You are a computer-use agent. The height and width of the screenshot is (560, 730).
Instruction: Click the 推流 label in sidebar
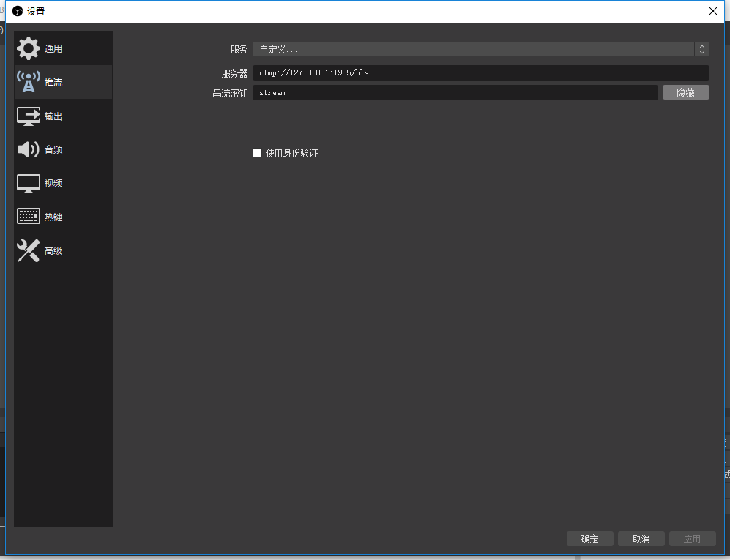pyautogui.click(x=53, y=83)
